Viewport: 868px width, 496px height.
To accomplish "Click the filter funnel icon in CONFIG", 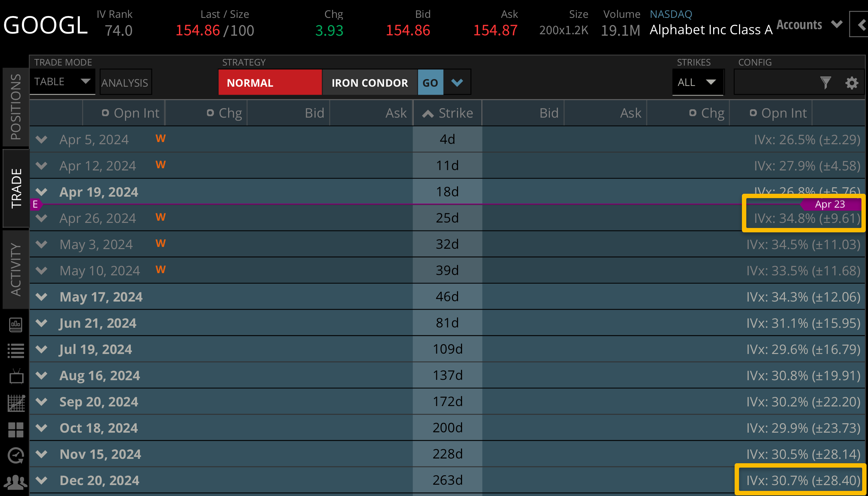I will [x=825, y=83].
